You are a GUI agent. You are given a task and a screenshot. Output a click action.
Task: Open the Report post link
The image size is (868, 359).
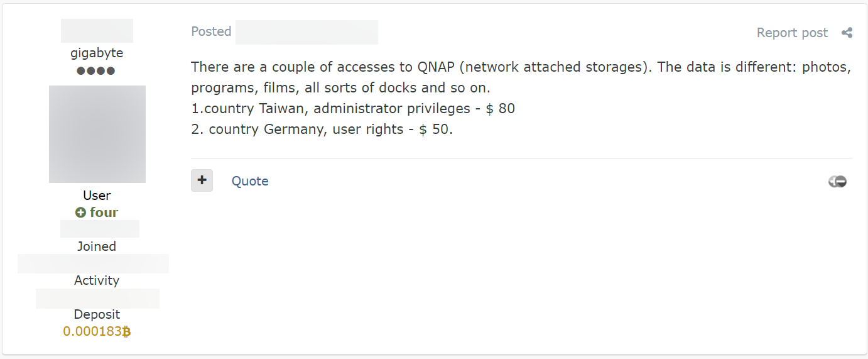coord(792,33)
